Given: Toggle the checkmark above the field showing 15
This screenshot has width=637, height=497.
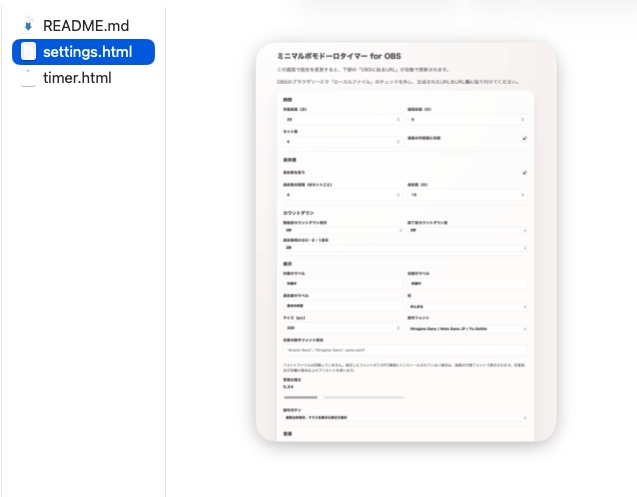Looking at the screenshot, I should (x=524, y=173).
